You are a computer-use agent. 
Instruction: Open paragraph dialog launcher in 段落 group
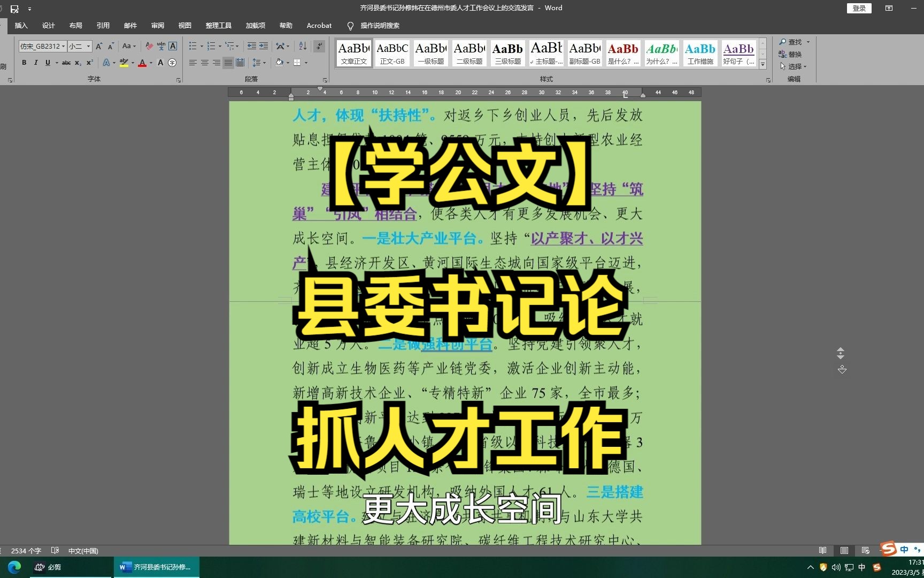(325, 80)
